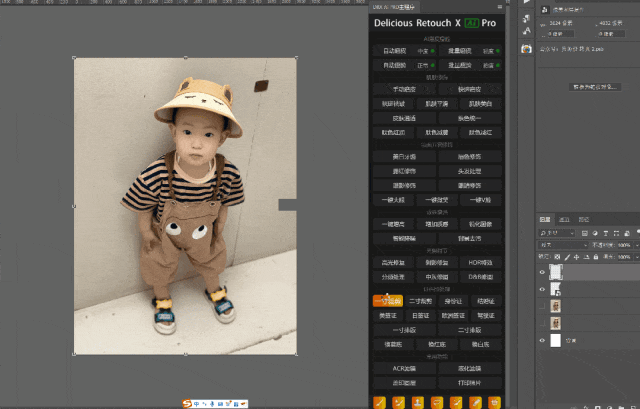
Task: Click the 二寸排版 button
Action: tap(470, 330)
